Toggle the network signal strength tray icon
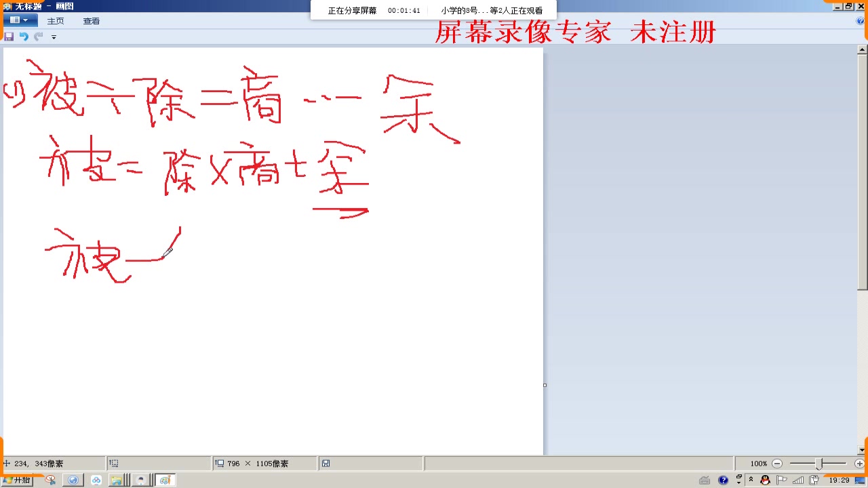This screenshot has height=488, width=868. 798,481
